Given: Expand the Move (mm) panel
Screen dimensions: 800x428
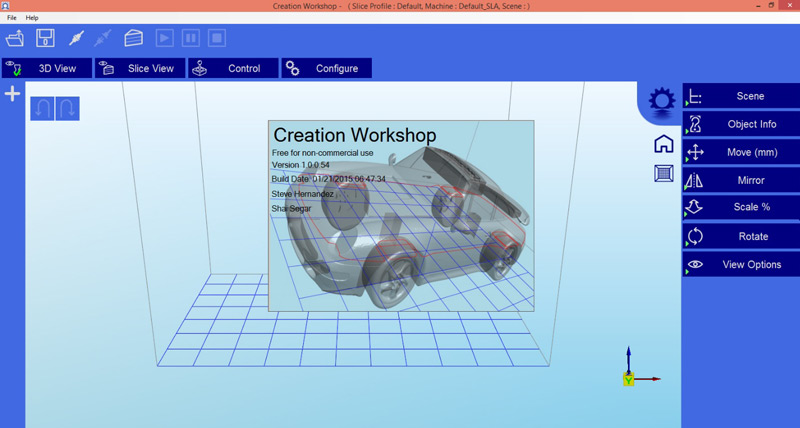Looking at the screenshot, I should (741, 152).
